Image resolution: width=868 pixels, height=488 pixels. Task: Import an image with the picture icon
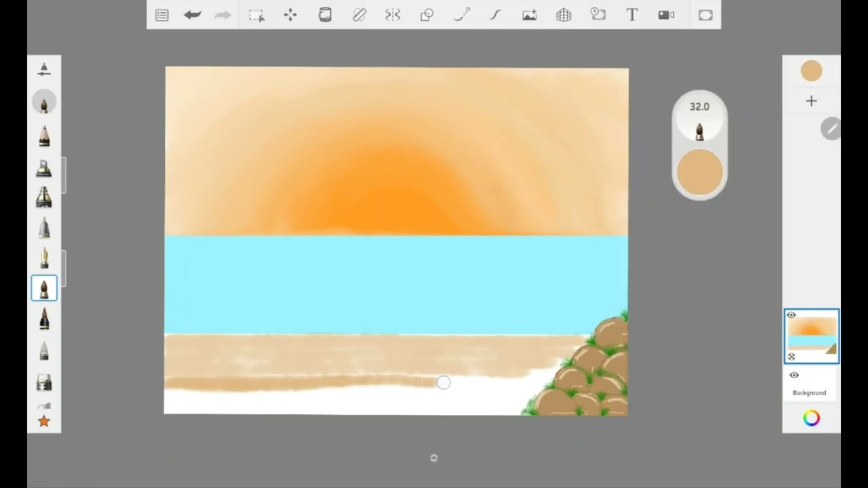(530, 15)
